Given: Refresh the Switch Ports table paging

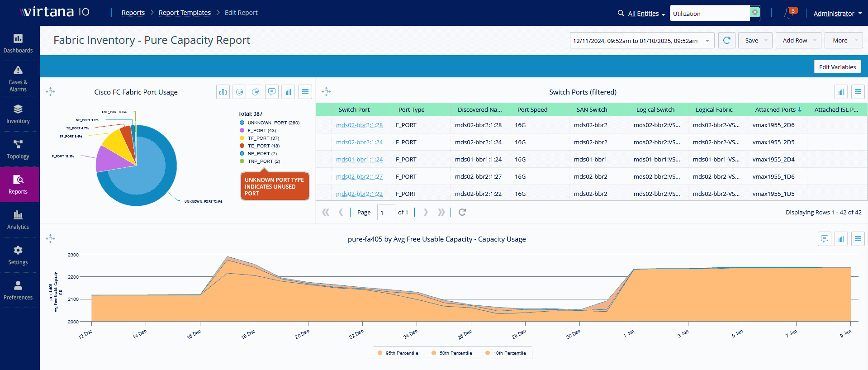Looking at the screenshot, I should (x=462, y=212).
